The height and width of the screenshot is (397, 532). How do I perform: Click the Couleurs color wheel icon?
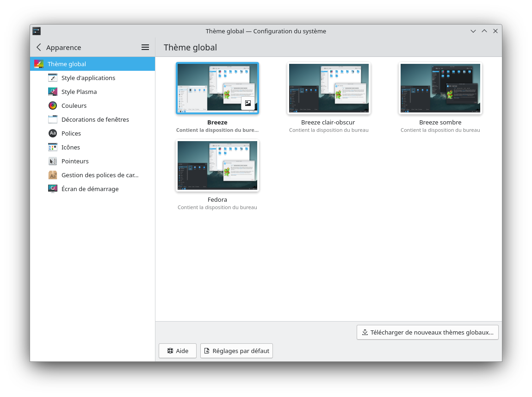53,105
